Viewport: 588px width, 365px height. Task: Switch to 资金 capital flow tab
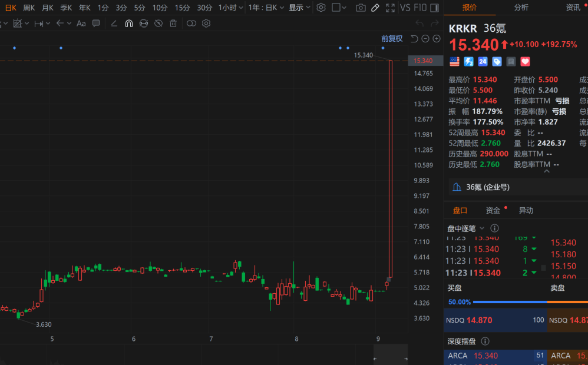pos(493,210)
